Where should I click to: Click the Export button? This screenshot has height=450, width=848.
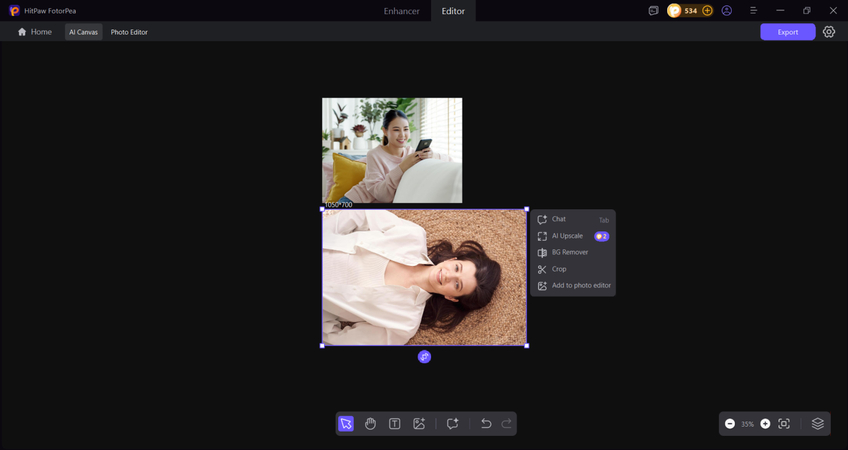[787, 32]
